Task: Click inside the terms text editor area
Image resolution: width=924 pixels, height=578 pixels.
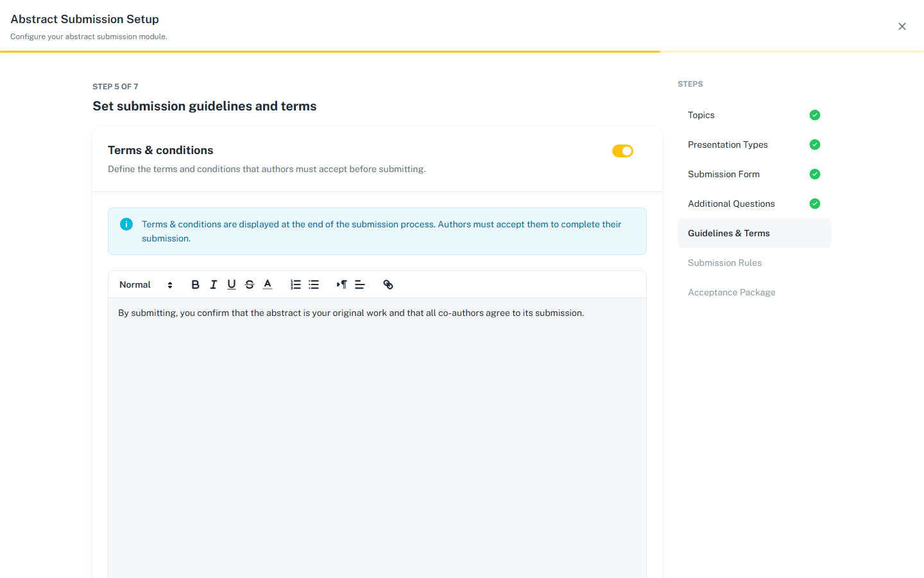Action: point(377,437)
